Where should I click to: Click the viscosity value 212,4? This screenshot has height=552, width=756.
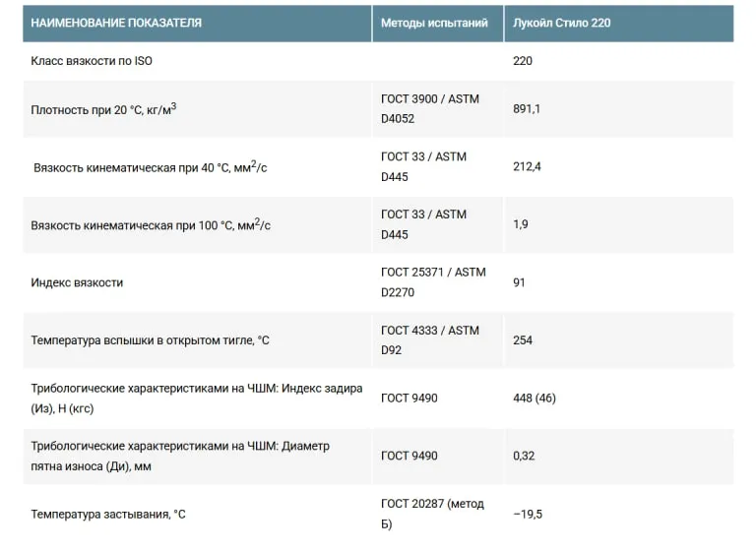(527, 167)
